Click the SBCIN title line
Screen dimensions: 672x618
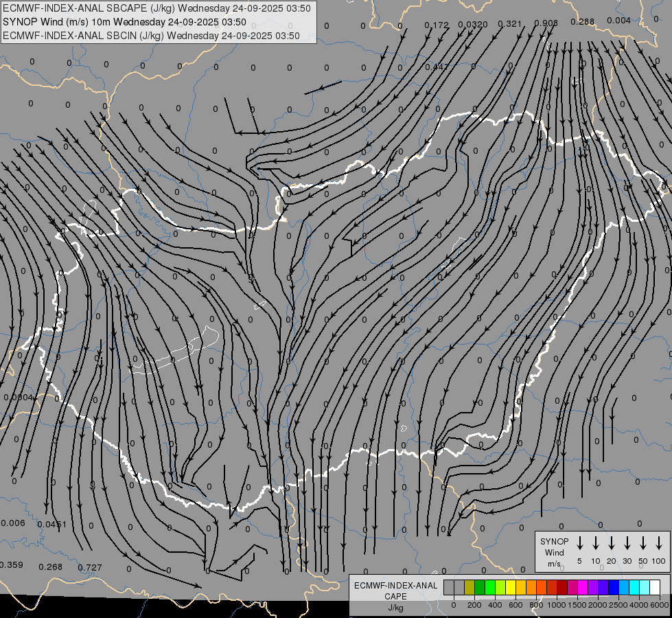(x=151, y=36)
